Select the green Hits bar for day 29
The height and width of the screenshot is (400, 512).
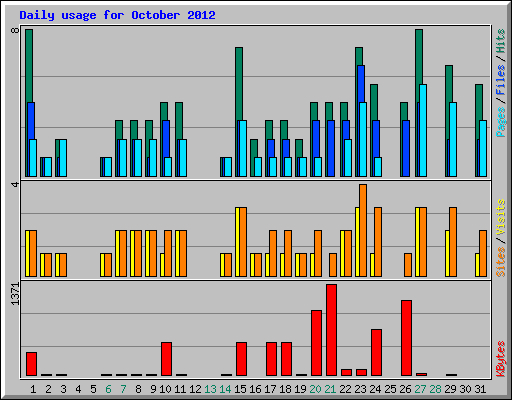pos(449,84)
